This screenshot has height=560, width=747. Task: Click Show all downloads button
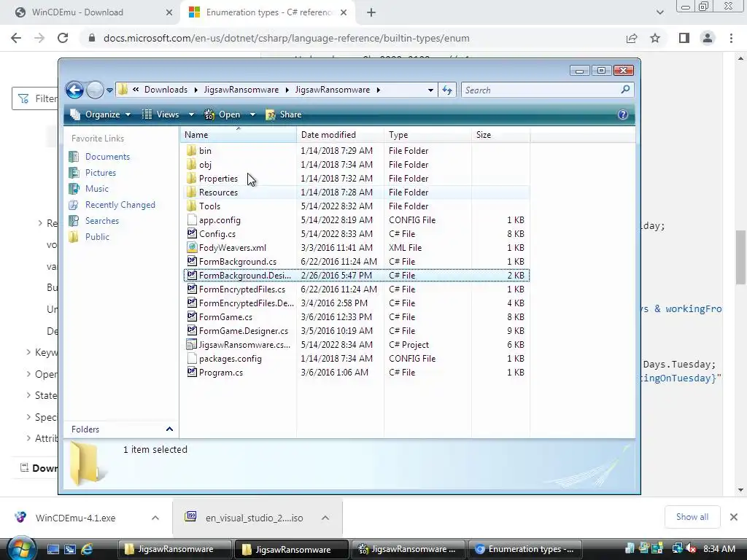tap(692, 517)
